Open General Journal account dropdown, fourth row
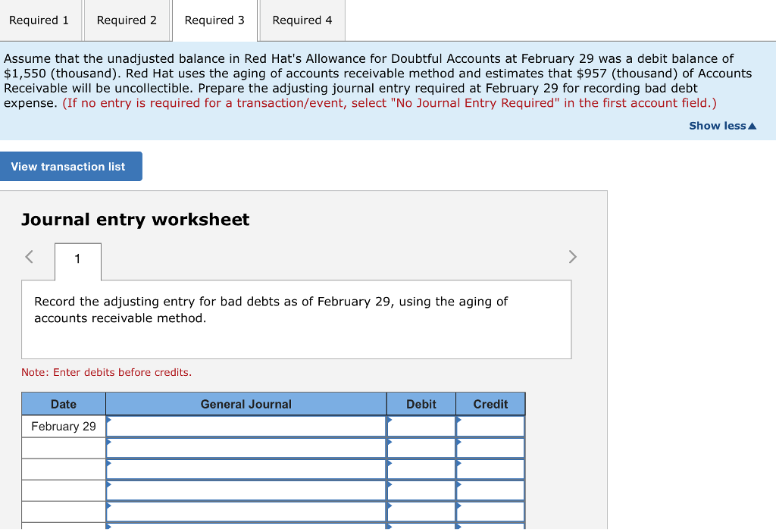The image size is (776, 532). tap(246, 491)
